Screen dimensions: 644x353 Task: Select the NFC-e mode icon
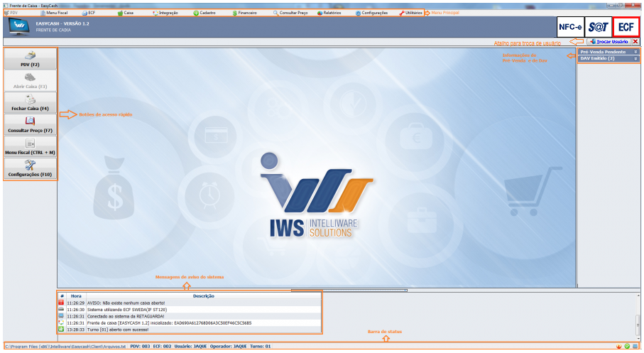click(569, 27)
